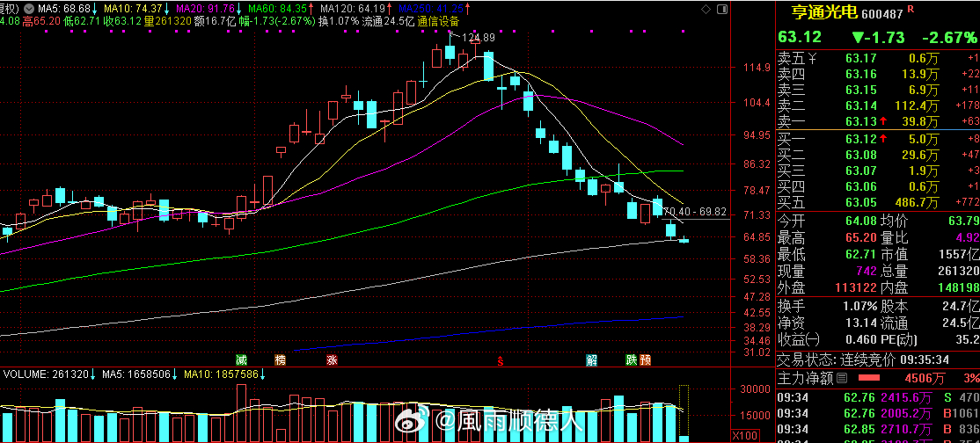Click the 2710.7万 trade tick row
The height and width of the screenshot is (443, 980).
(x=878, y=429)
